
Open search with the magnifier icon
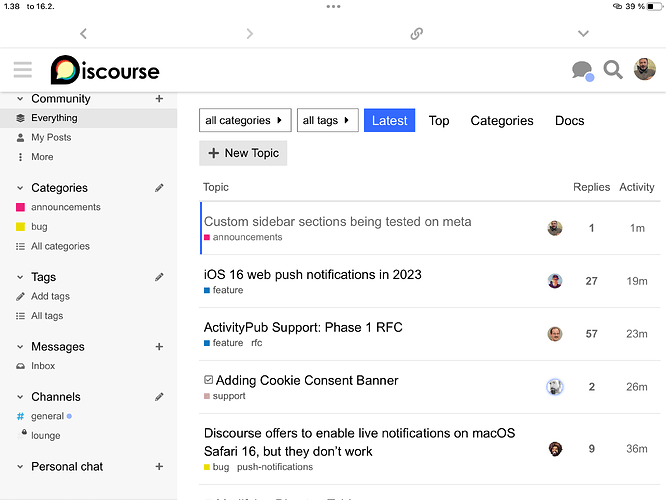click(x=613, y=70)
